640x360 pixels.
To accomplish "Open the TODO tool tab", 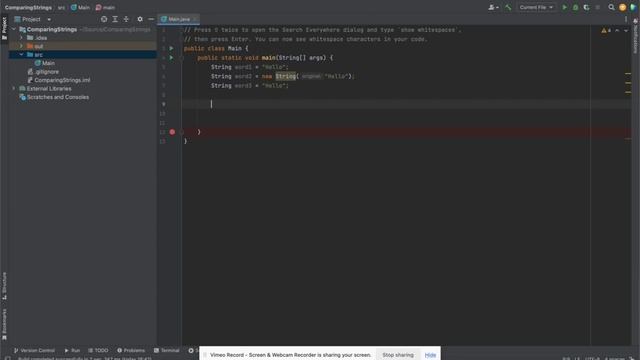I will tap(98, 350).
